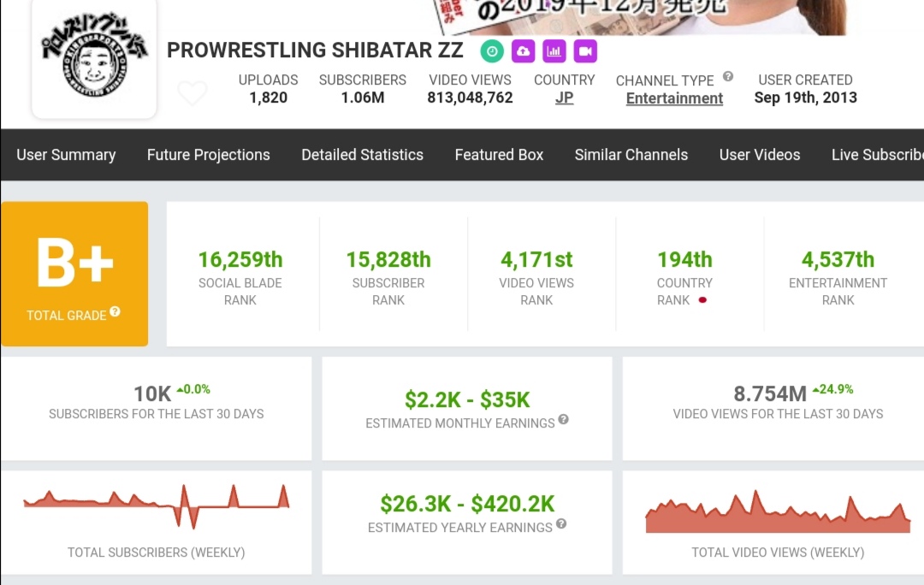Viewport: 924px width, 585px height.
Task: Select the 194th country rank
Action: tap(684, 260)
